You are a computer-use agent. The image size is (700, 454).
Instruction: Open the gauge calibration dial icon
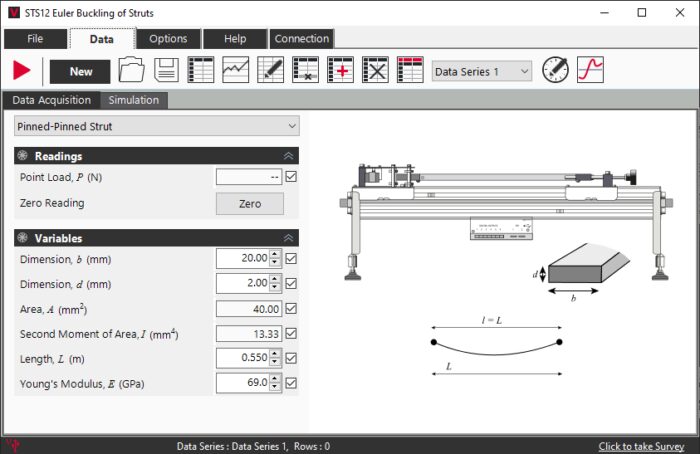[555, 70]
